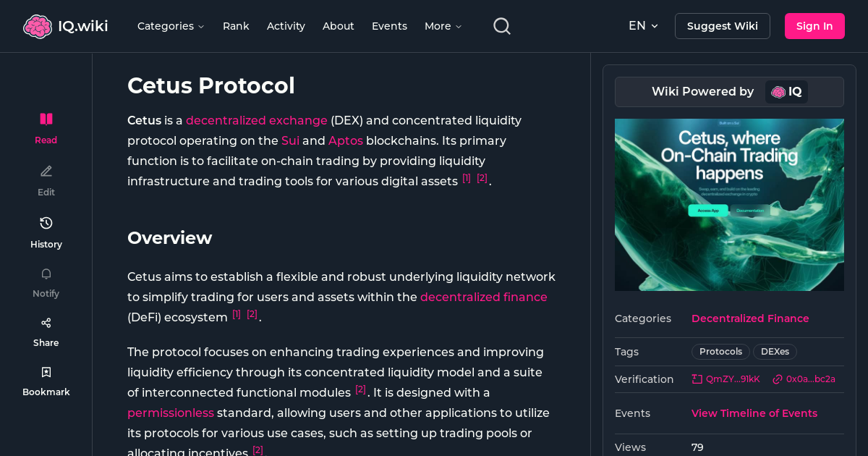Screen dimensions: 868x456
Task: Click the IQ.wiki brain logo
Action: pyautogui.click(x=38, y=25)
